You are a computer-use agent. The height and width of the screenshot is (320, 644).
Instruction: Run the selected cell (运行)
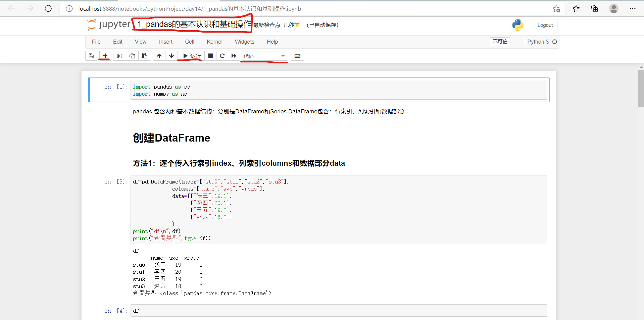[x=192, y=56]
